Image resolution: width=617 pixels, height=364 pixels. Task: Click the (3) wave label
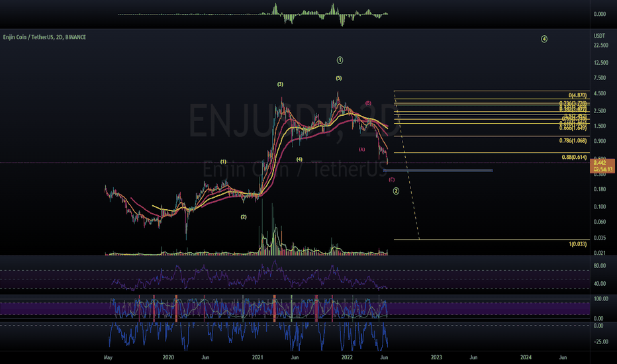coord(280,84)
